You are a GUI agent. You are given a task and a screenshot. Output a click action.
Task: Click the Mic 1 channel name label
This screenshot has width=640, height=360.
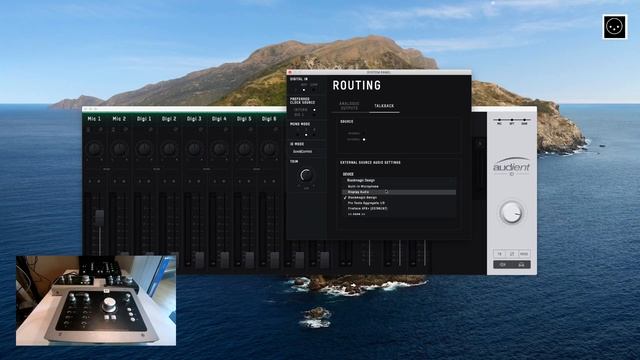point(94,119)
